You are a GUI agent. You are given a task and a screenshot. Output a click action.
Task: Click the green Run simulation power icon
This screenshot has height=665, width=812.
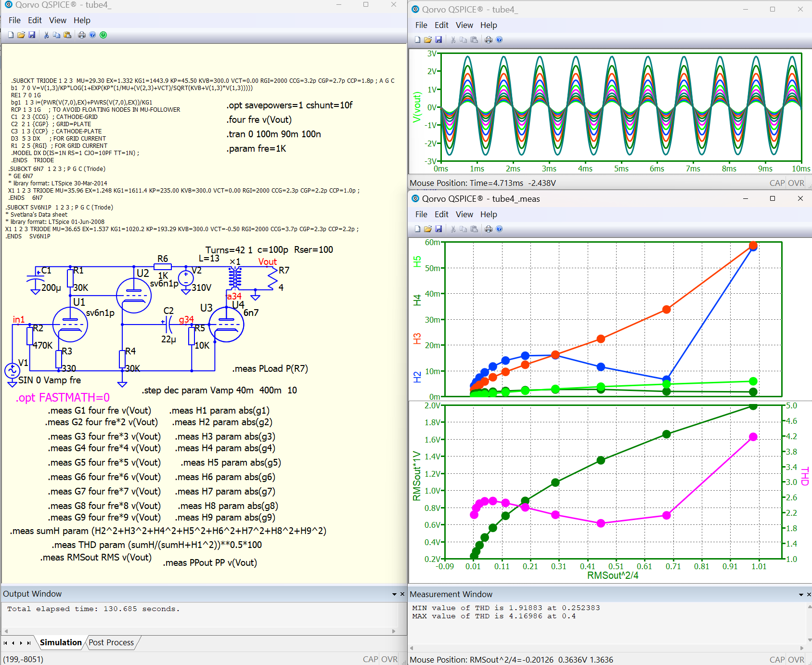pos(103,35)
